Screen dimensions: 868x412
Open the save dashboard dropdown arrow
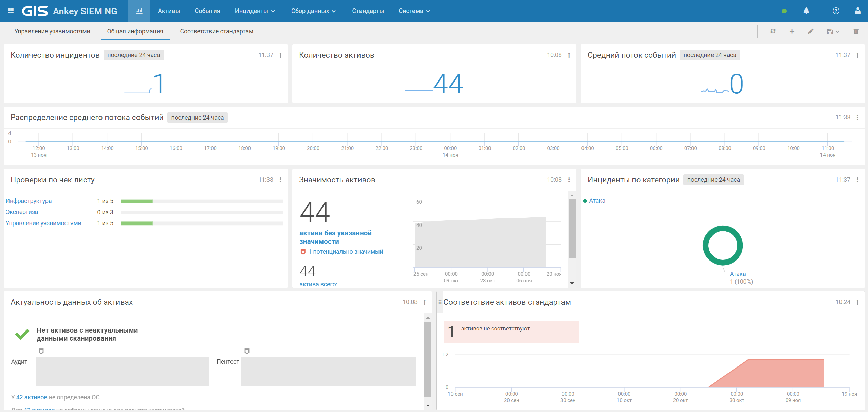coord(837,31)
